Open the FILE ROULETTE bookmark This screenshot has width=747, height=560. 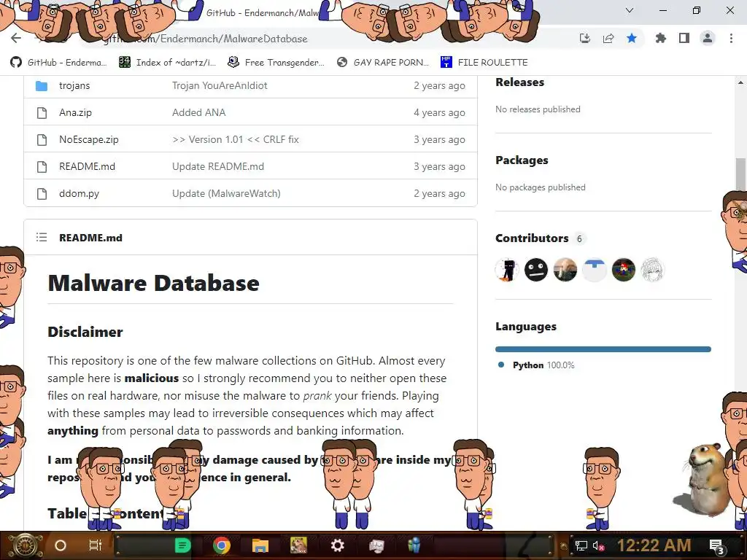point(484,63)
